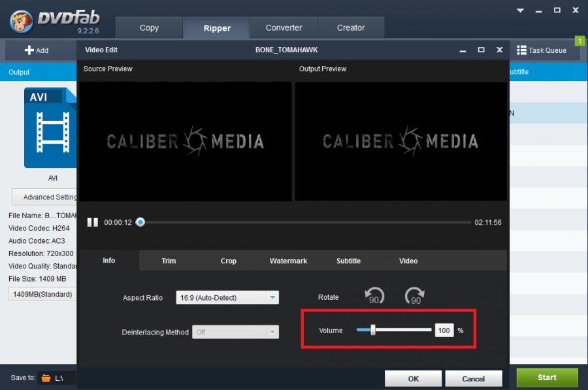Click the AVI format profile icon
This screenshot has height=390, width=588.
50,128
